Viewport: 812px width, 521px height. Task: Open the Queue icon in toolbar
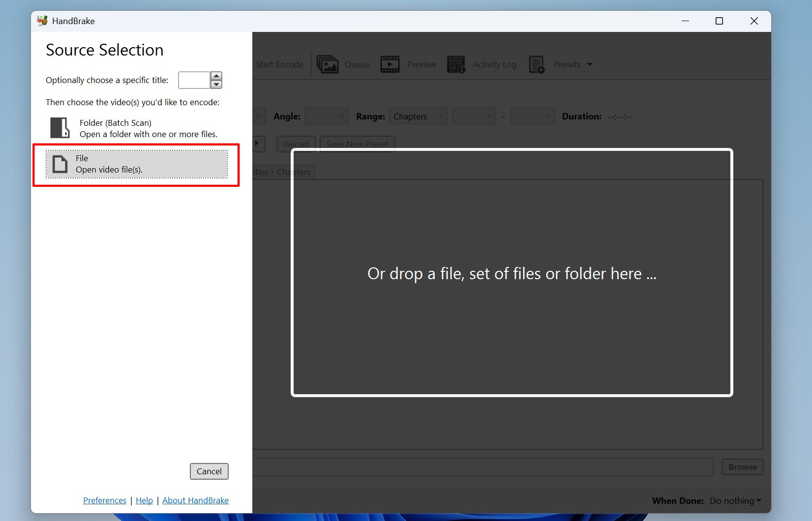click(328, 64)
